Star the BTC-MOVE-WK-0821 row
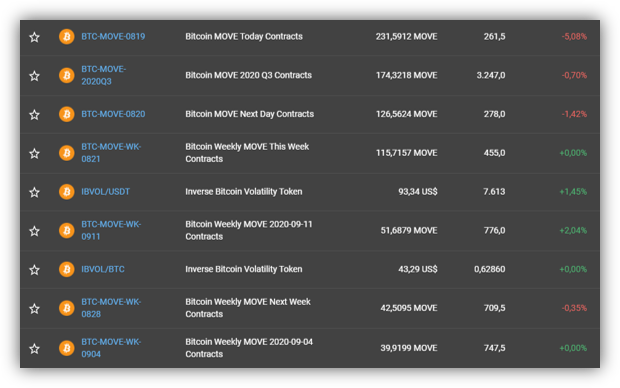This screenshot has height=388, width=620. (34, 153)
